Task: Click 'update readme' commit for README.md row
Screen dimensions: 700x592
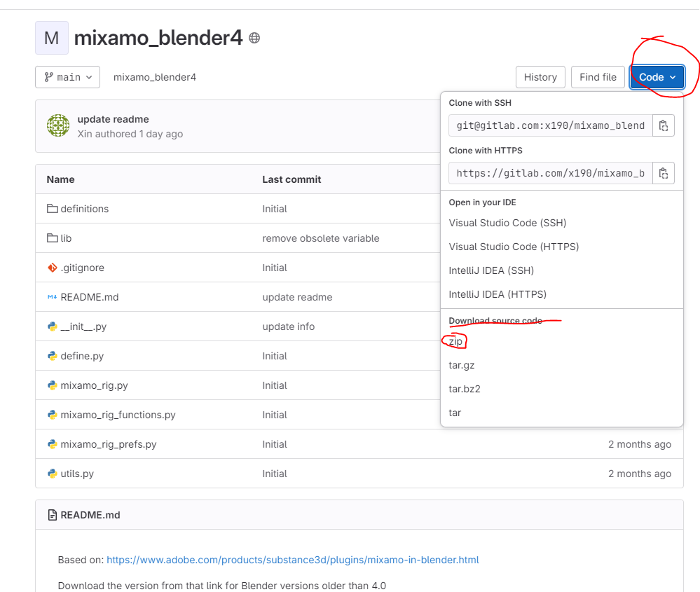Action: [297, 297]
